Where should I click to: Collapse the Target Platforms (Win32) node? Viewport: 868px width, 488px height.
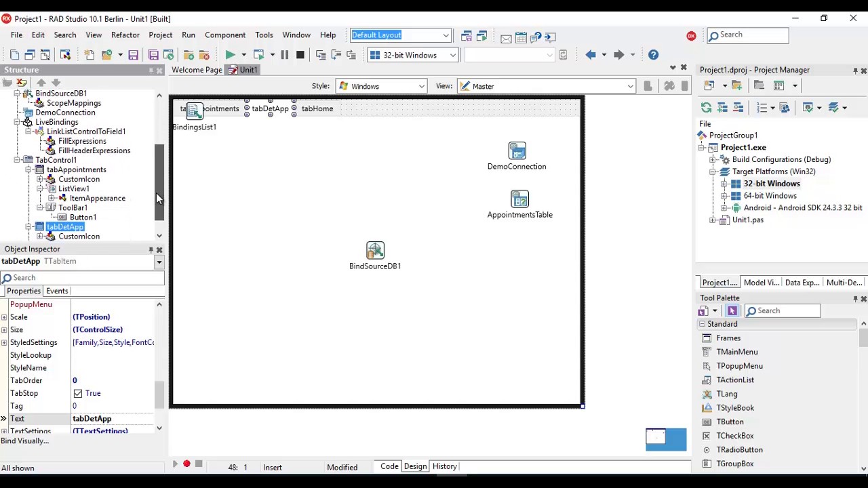[713, 172]
